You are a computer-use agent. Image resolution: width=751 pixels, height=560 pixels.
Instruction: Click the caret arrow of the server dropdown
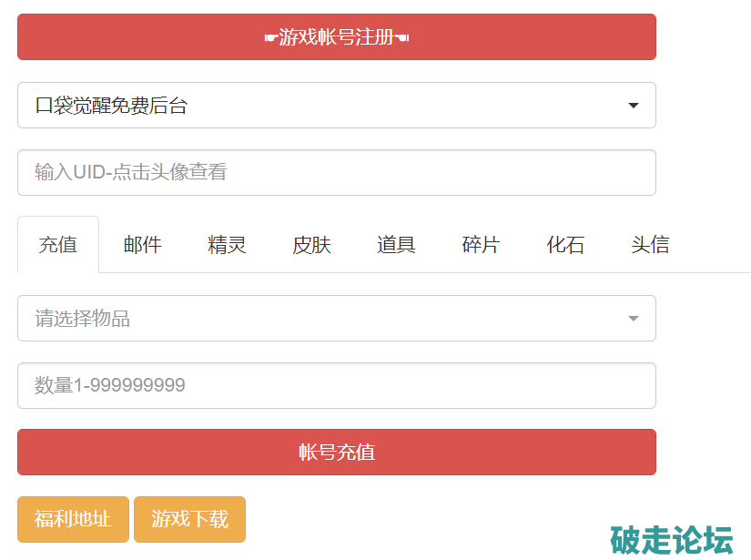[634, 106]
